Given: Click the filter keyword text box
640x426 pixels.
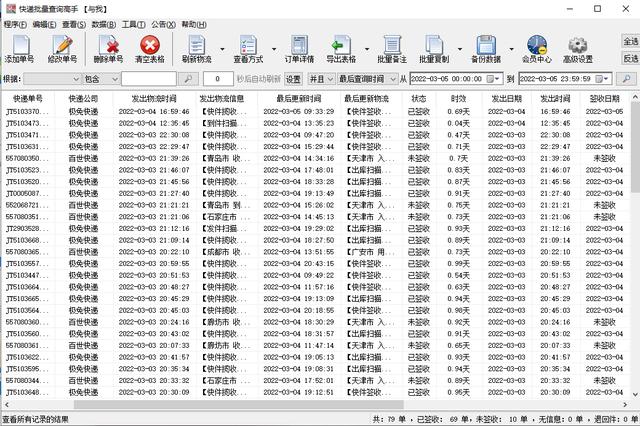Looking at the screenshot, I should 149,79.
